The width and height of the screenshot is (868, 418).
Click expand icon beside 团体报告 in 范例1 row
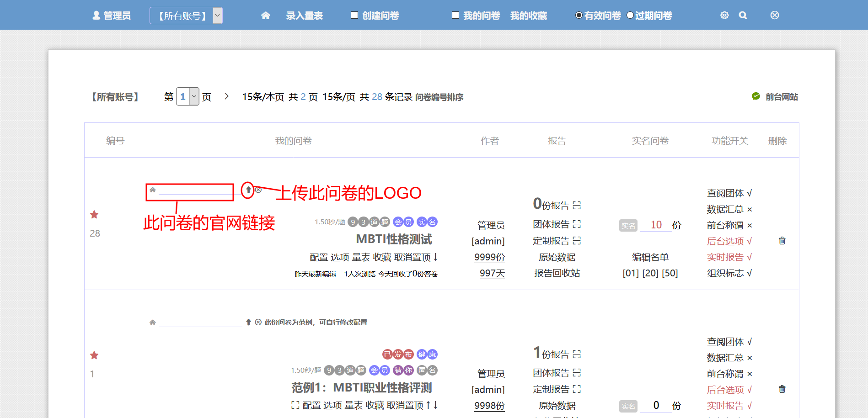[x=577, y=373]
